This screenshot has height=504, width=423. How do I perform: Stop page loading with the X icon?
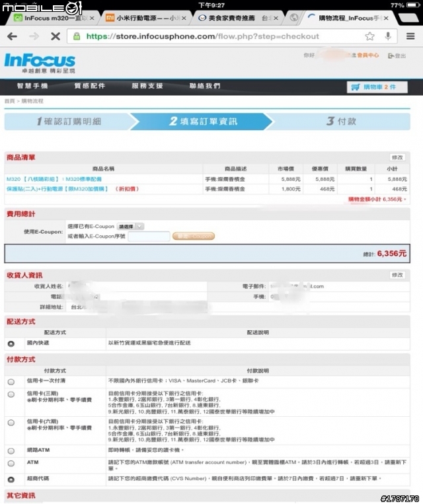[x=56, y=36]
